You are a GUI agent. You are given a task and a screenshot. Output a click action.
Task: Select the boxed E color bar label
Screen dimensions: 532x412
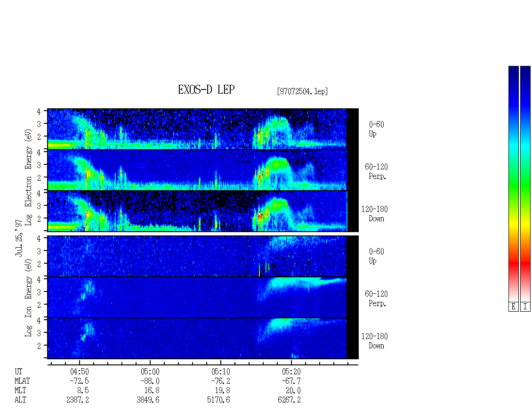tap(513, 307)
